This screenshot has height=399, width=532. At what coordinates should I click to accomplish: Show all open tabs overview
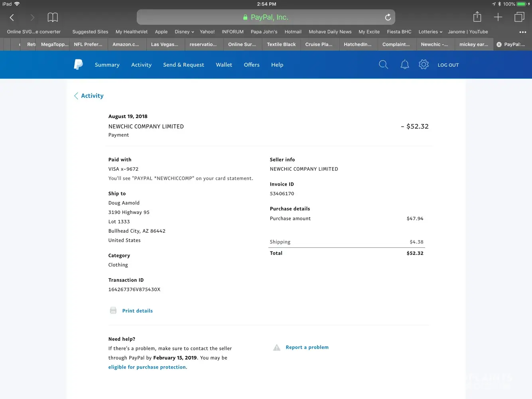[519, 17]
